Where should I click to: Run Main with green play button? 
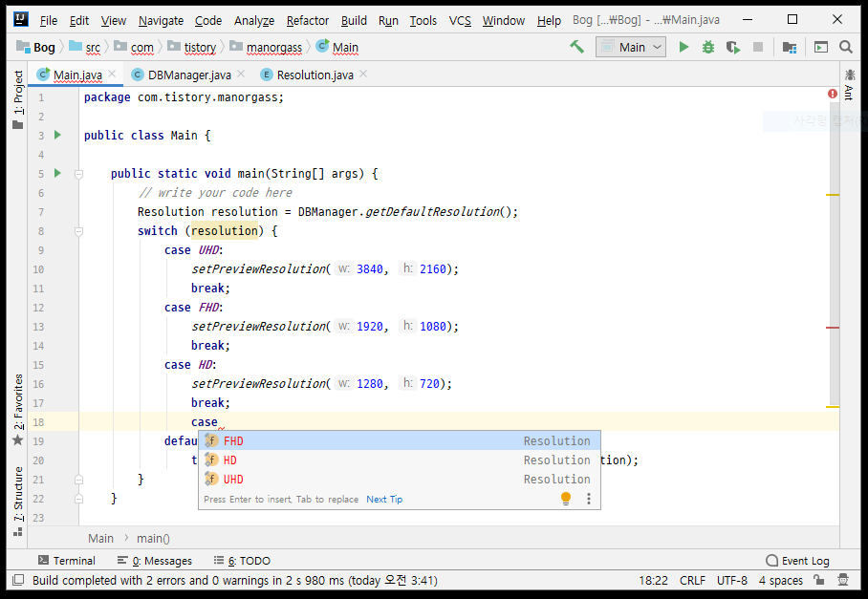point(684,47)
